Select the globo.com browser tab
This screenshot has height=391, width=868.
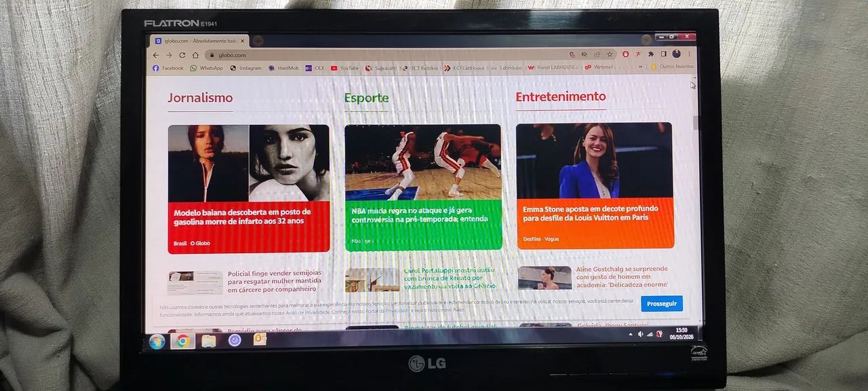pos(199,41)
